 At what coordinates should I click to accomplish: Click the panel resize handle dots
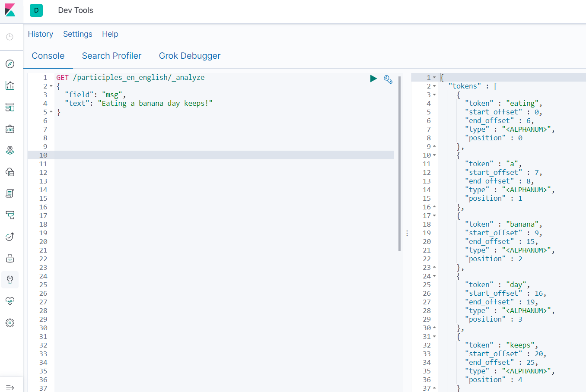pyautogui.click(x=407, y=233)
